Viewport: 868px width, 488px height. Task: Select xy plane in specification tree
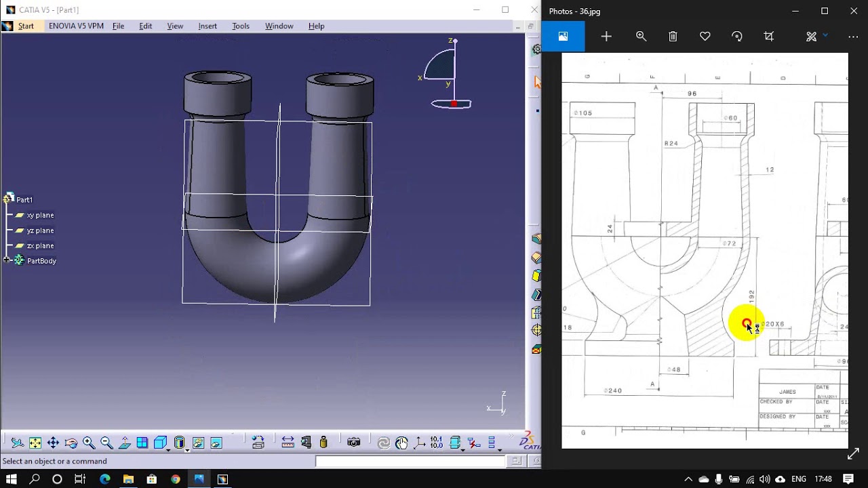40,215
